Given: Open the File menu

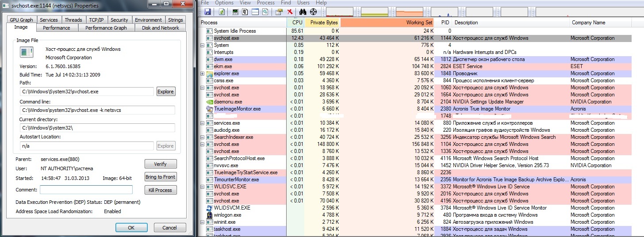Looking at the screenshot, I should [205, 3].
